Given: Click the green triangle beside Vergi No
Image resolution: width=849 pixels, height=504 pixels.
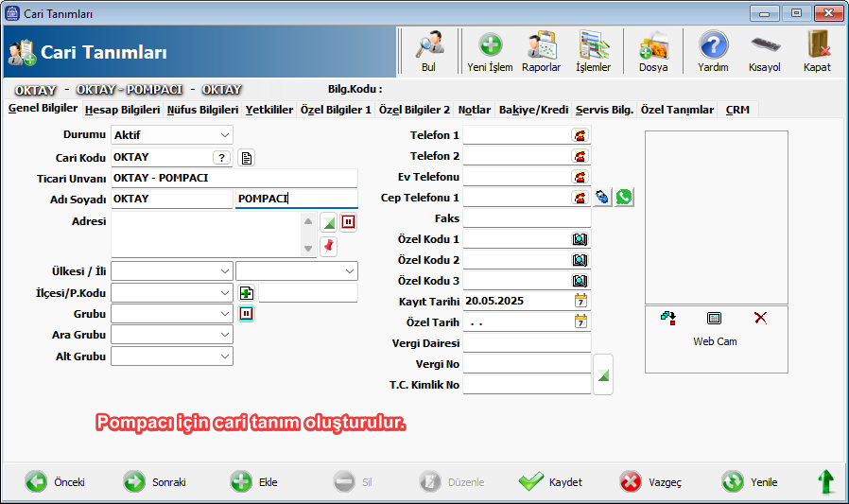Looking at the screenshot, I should click(603, 374).
